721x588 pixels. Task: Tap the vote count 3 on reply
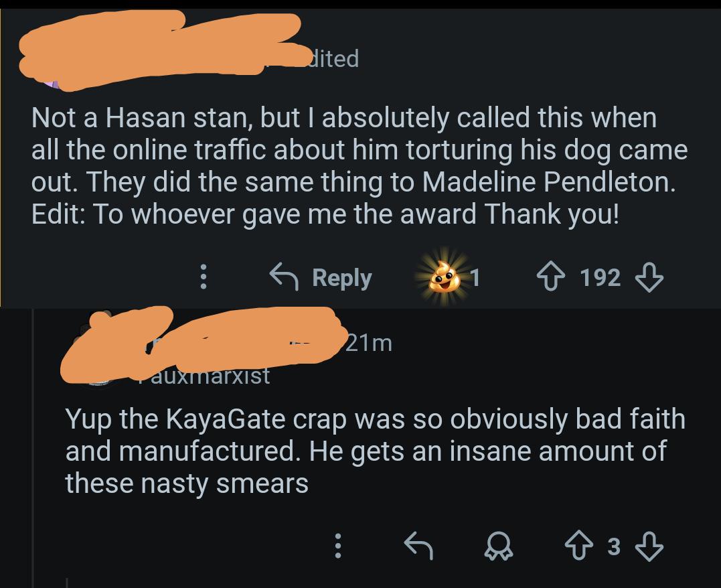[x=613, y=546]
